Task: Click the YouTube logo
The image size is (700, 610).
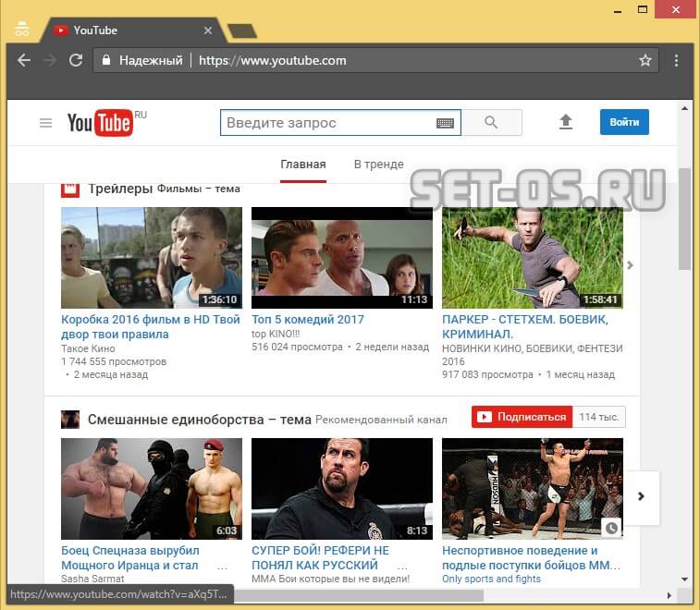Action: [x=100, y=123]
